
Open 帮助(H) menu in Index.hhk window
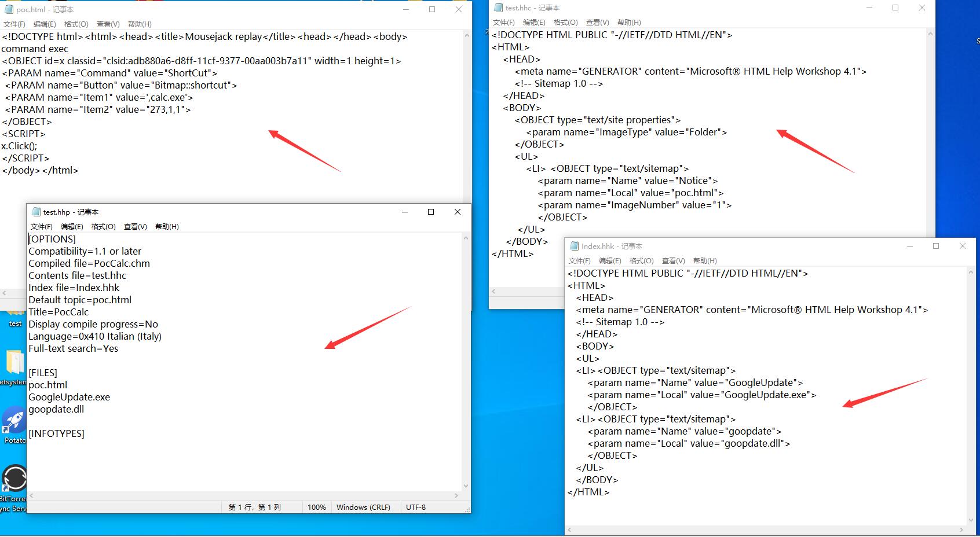[x=705, y=260]
